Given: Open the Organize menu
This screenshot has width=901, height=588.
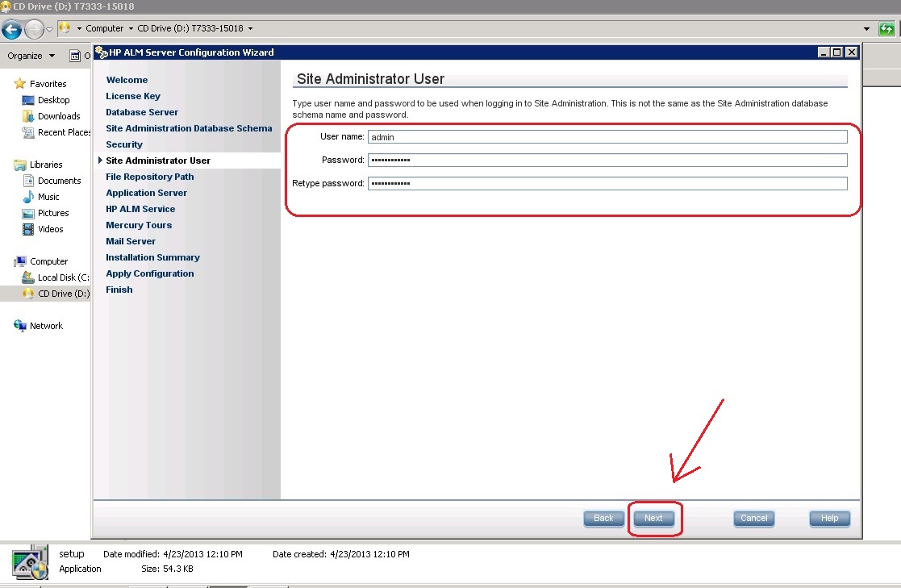Looking at the screenshot, I should [x=31, y=56].
